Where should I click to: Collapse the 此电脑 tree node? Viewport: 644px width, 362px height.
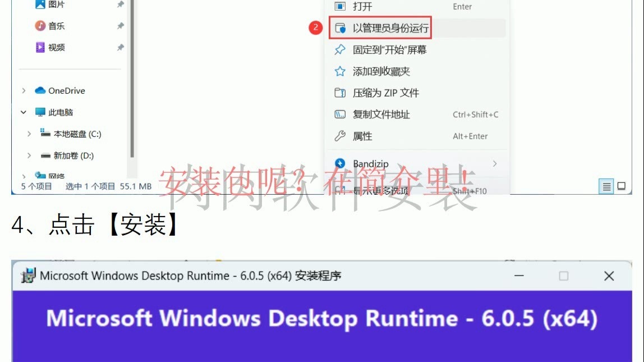click(x=23, y=112)
